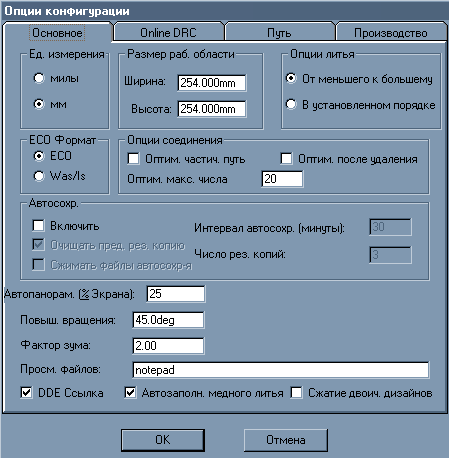Click the Автопанорам. screen percent field
This screenshot has width=449, height=458.
176,294
